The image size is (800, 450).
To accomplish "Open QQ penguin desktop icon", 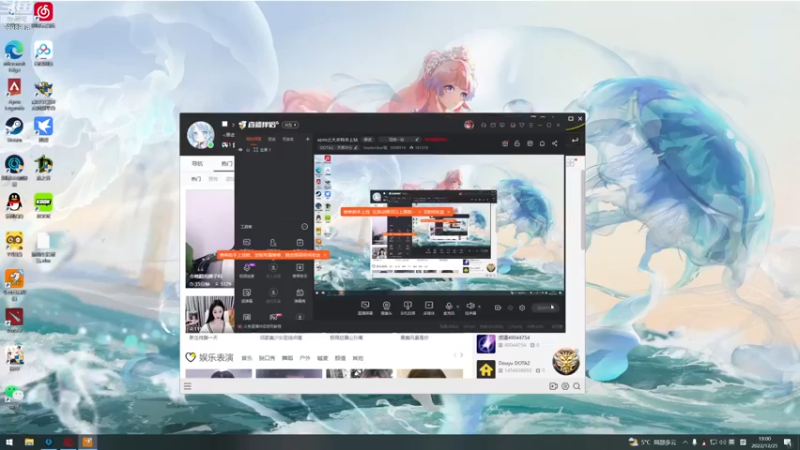I will [14, 206].
